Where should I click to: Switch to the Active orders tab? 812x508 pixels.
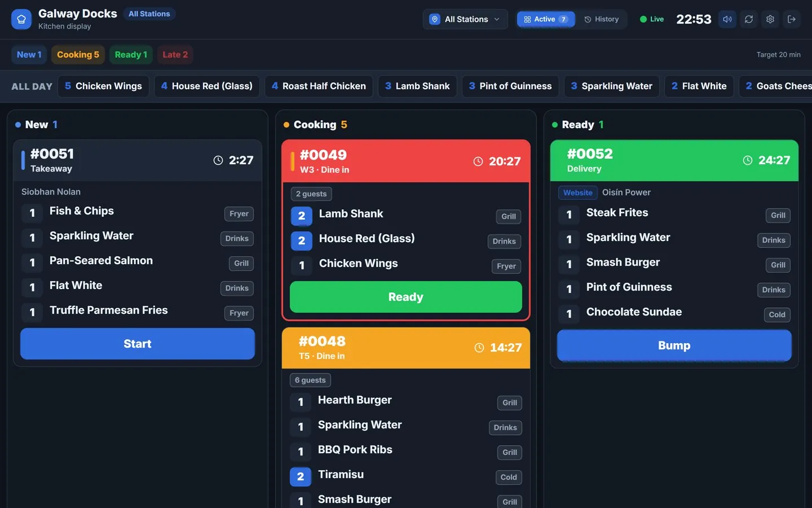546,19
